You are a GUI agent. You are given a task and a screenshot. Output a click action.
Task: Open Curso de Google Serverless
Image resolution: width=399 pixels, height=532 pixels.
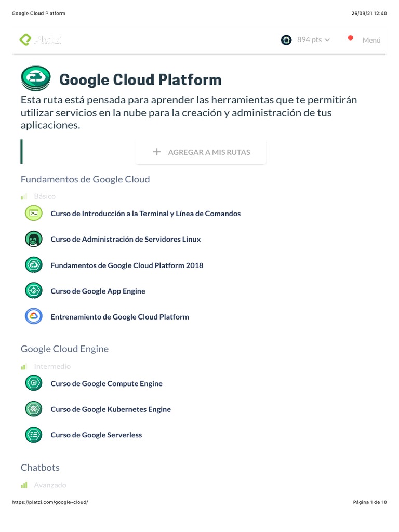[x=96, y=435]
